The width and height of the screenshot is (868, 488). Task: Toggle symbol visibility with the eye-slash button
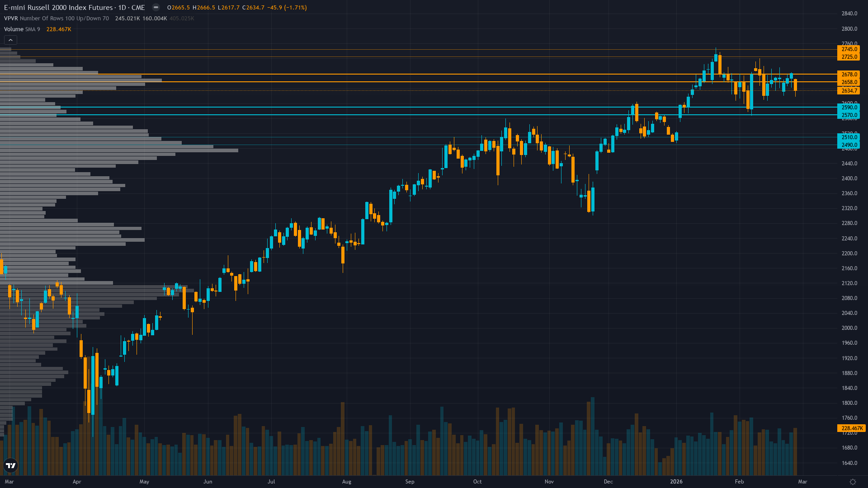tap(156, 7)
